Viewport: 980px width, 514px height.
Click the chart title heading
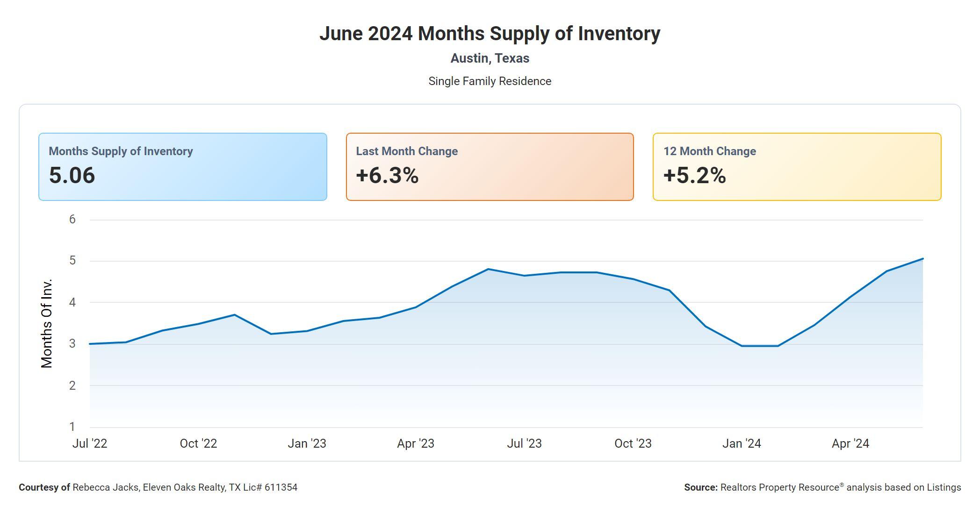coord(490,34)
